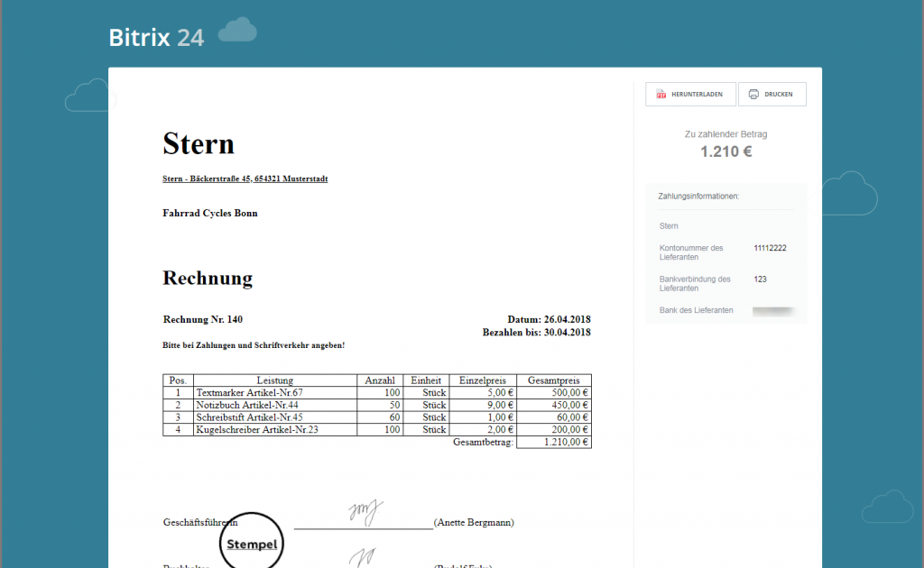Click the 60,00 € total cell
The image size is (924, 568).
(x=554, y=417)
